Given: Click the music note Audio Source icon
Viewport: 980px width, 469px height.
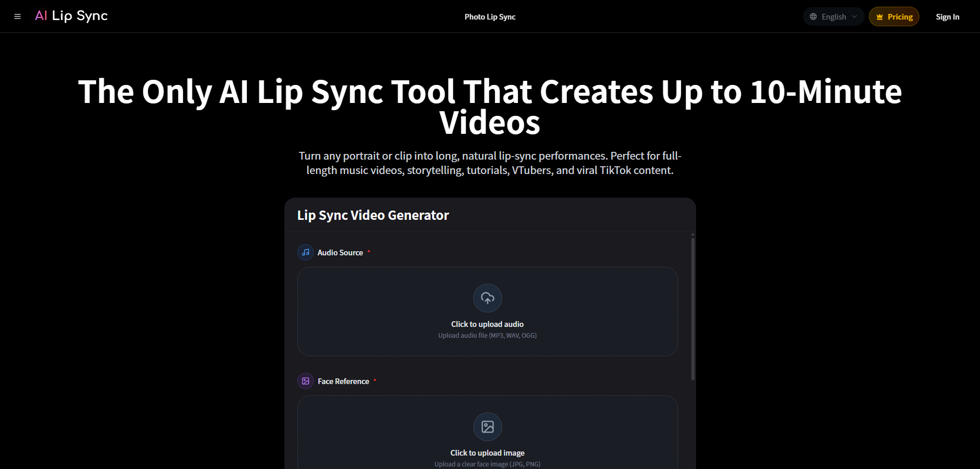Looking at the screenshot, I should [x=306, y=252].
